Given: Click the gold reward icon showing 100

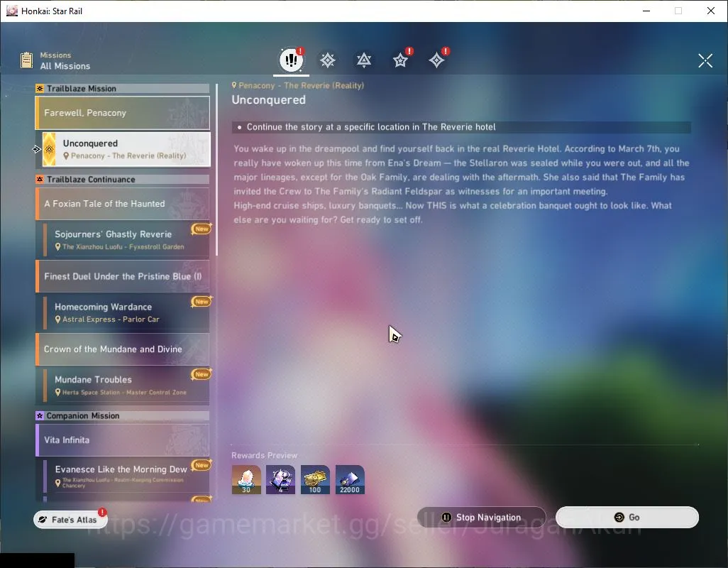Looking at the screenshot, I should (315, 479).
